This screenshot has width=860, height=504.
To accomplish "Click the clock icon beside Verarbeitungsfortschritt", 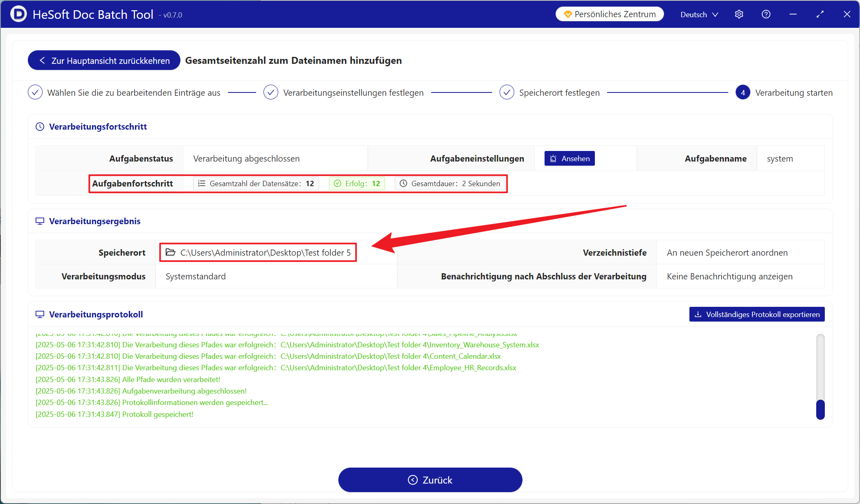I will pyautogui.click(x=40, y=127).
